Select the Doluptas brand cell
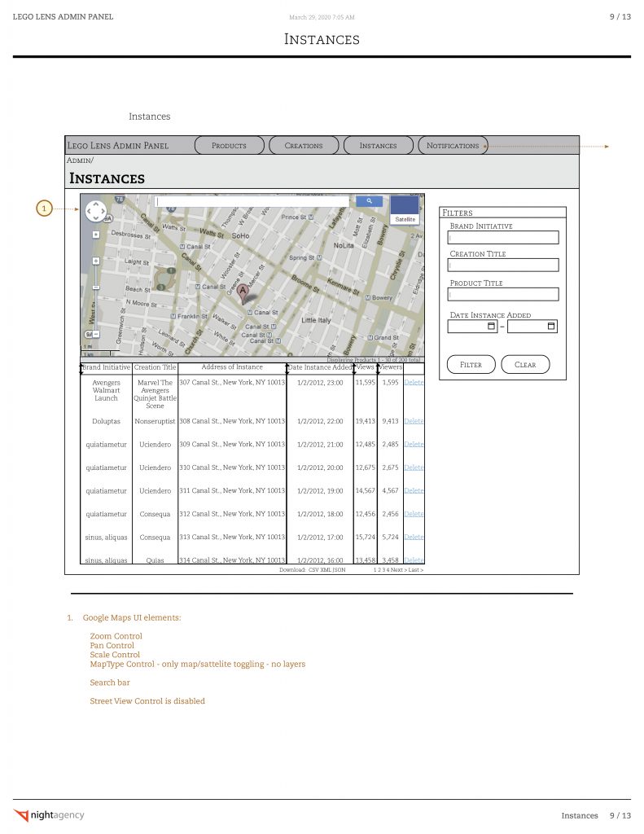 point(107,421)
